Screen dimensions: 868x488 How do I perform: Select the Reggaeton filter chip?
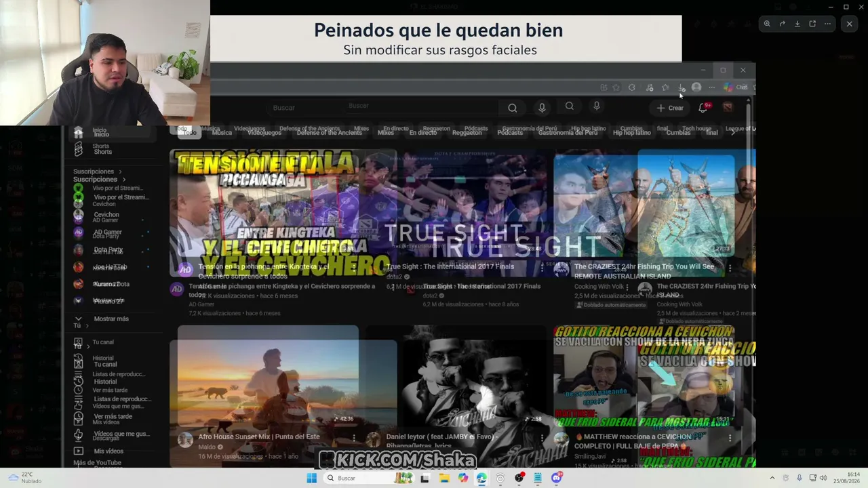click(467, 132)
